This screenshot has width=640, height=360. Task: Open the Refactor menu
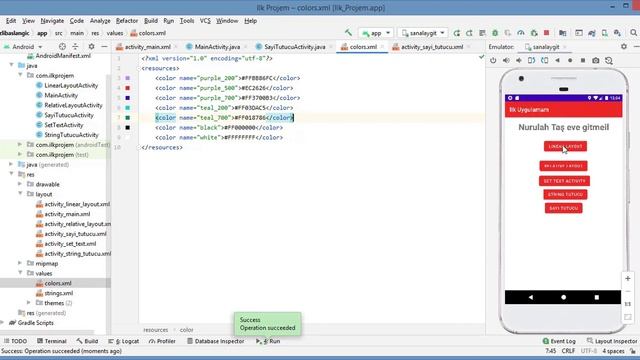[x=127, y=20]
